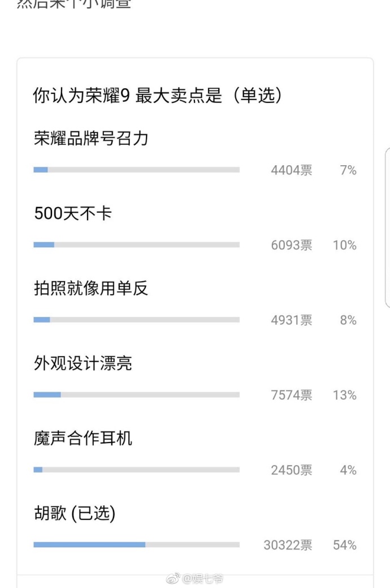Click the 54% progress bar under 胡歌
Screen dimensions: 390x588
136,545
